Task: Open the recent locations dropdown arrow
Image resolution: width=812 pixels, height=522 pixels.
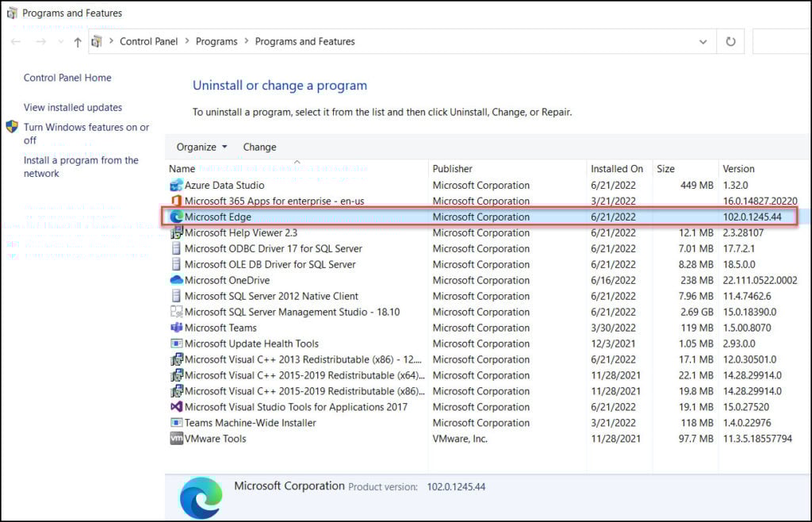Action: click(x=60, y=41)
